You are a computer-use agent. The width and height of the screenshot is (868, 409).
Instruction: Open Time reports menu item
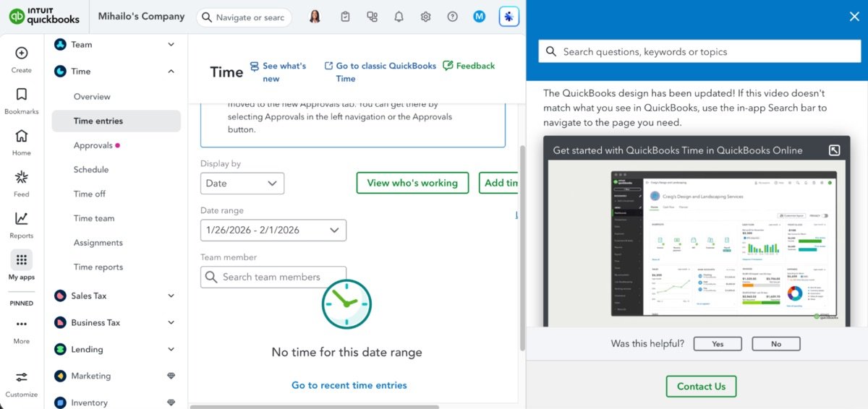coord(98,267)
